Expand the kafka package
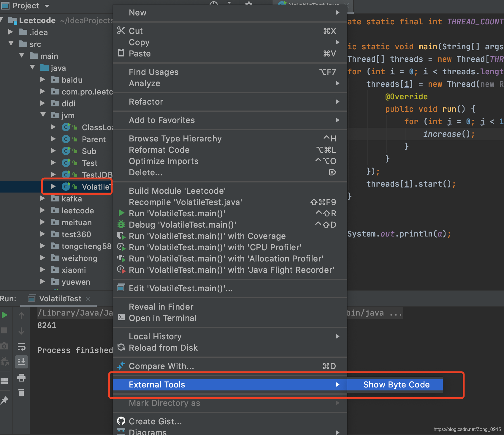 (43, 198)
